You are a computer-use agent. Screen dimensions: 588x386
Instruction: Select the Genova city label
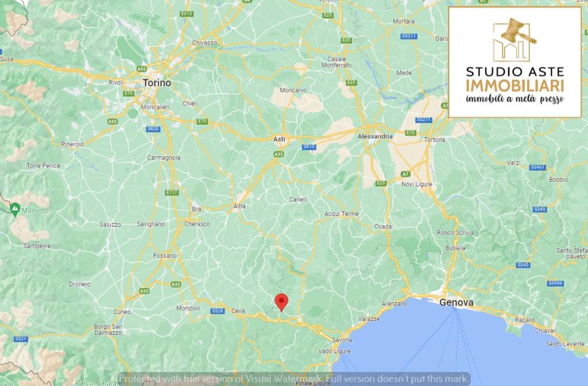click(457, 302)
